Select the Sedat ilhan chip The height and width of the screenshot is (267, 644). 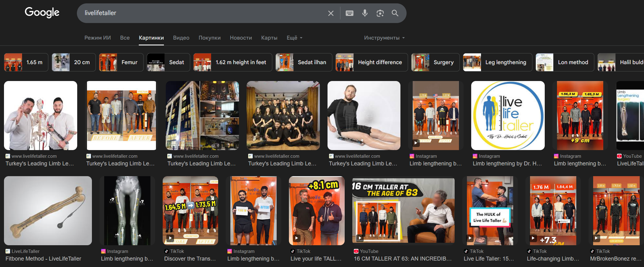click(304, 62)
